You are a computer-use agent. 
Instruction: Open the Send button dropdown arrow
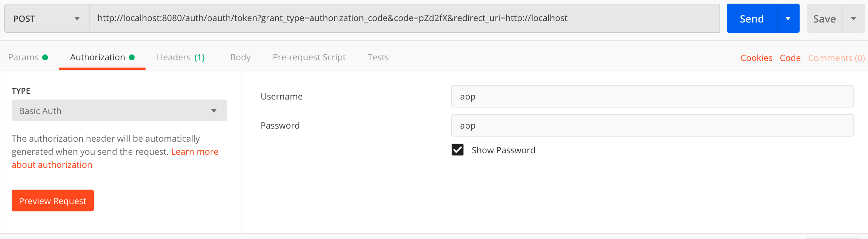788,19
